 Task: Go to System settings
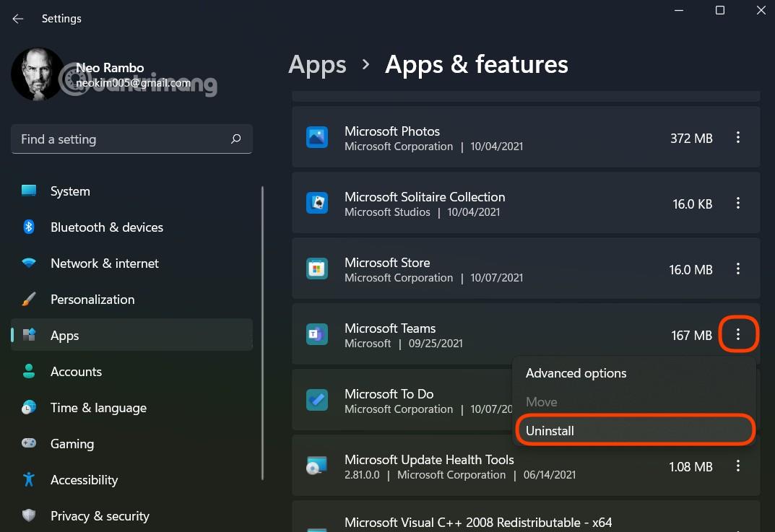click(x=70, y=191)
